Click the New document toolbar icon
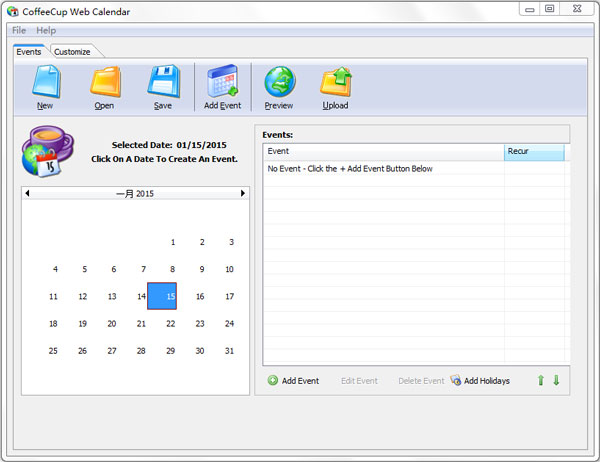The width and height of the screenshot is (600, 462). coord(46,81)
